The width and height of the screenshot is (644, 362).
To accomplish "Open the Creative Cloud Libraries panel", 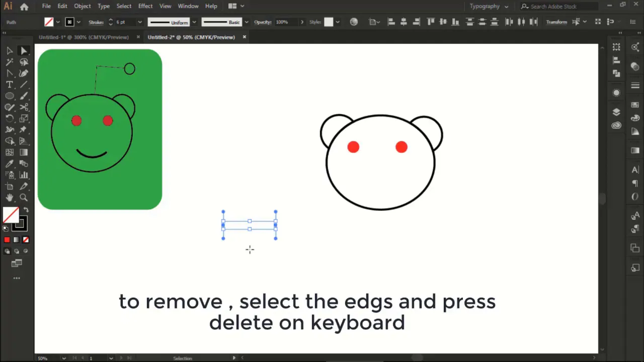I will click(617, 126).
